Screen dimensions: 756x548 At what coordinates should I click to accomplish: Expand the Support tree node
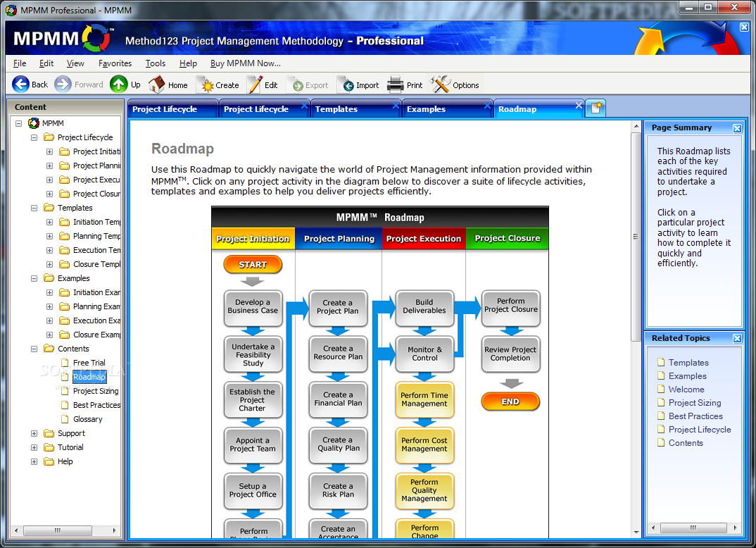pos(34,433)
